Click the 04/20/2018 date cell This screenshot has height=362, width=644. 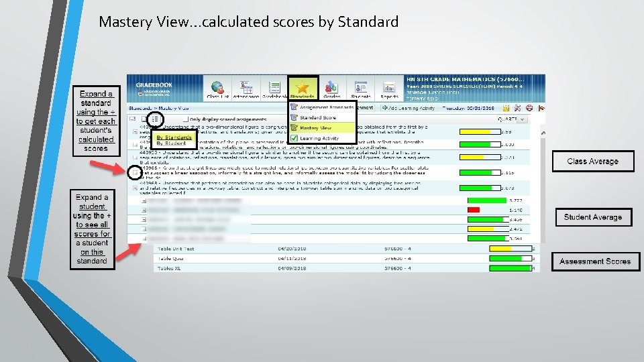point(292,249)
